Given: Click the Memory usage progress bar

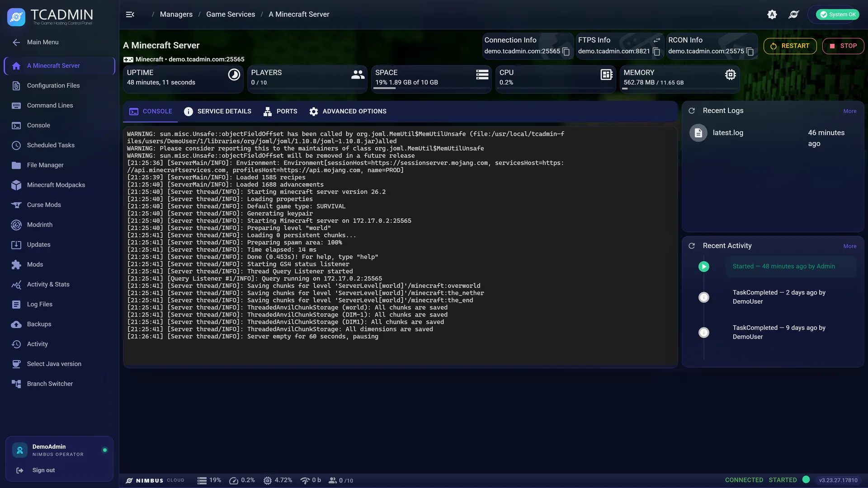Looking at the screenshot, I should pyautogui.click(x=680, y=89).
